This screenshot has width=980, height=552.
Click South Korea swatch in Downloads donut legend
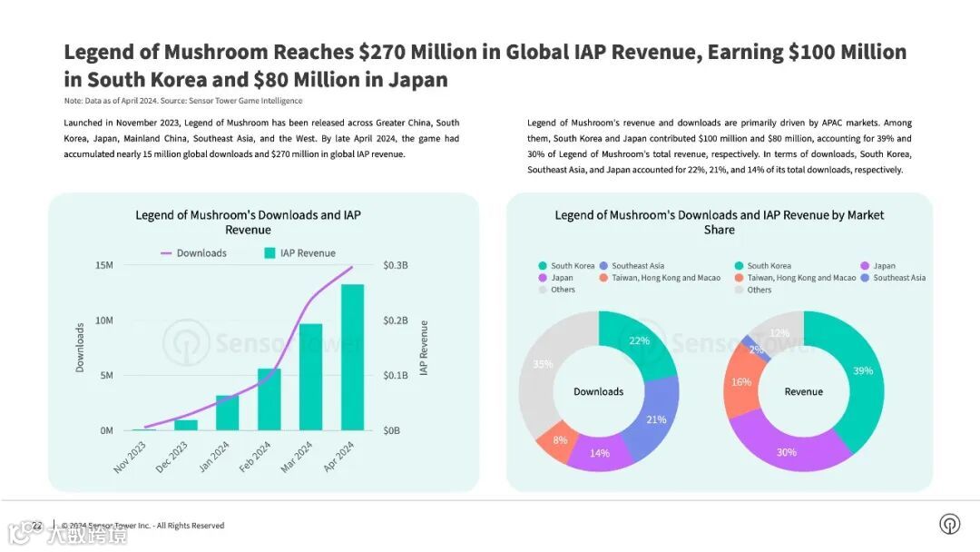(543, 266)
